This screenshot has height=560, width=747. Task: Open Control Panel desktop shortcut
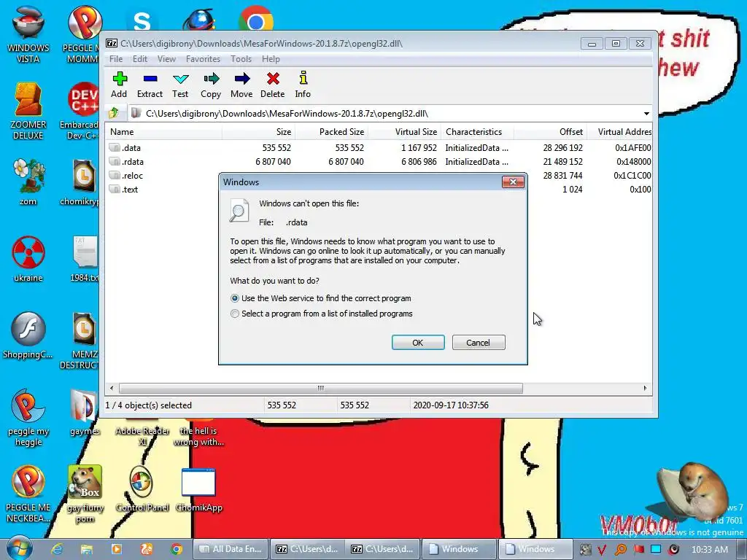pyautogui.click(x=142, y=489)
